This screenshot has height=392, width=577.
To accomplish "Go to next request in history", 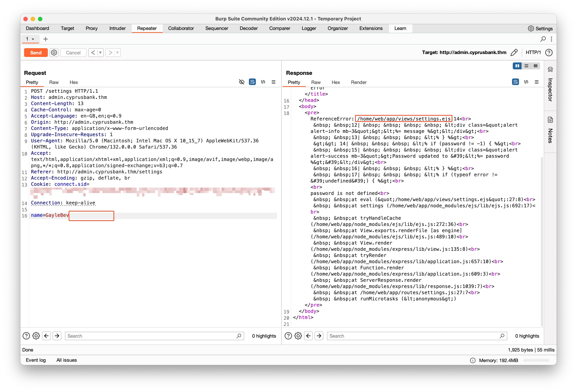I will tap(110, 53).
